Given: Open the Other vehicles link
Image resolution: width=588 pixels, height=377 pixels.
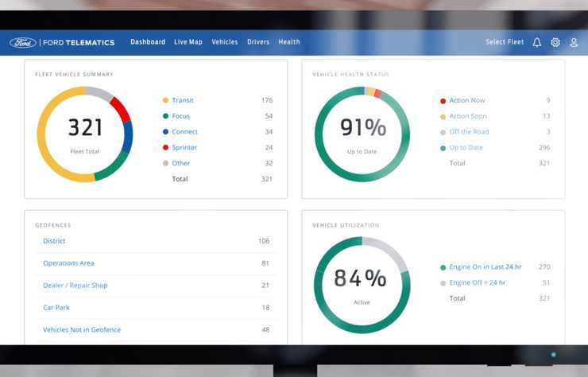Looking at the screenshot, I should point(180,163).
